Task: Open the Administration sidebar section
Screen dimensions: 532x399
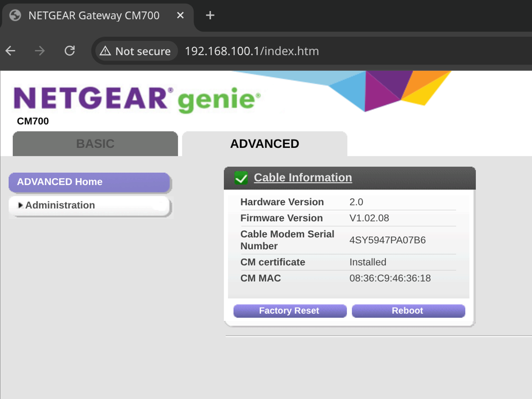Action: pos(89,205)
